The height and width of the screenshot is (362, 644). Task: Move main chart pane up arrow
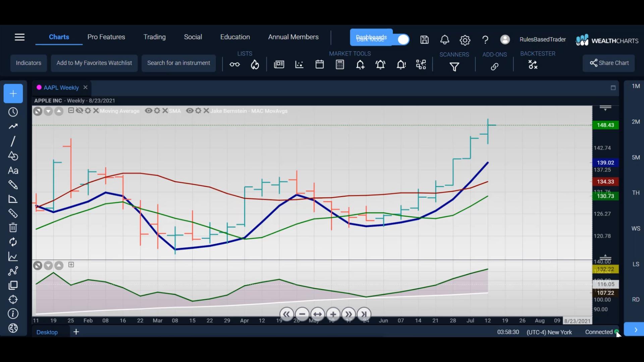pos(59,111)
